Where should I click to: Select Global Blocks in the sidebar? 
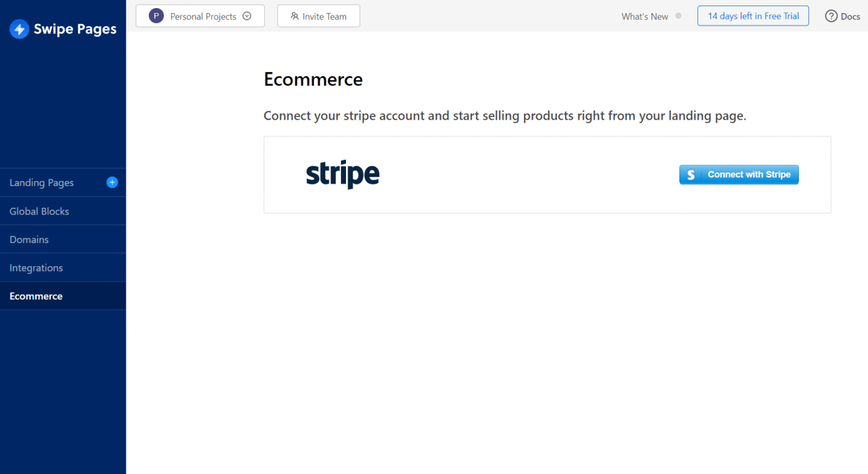(x=39, y=211)
